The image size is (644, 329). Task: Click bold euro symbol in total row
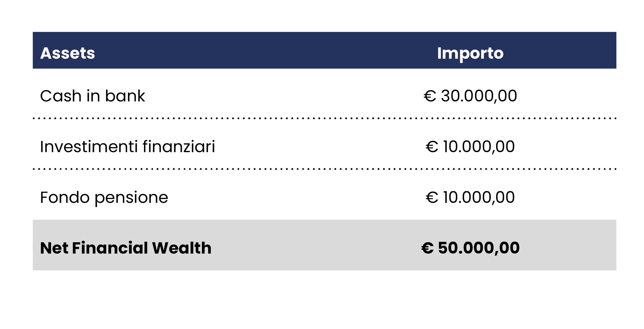(428, 248)
